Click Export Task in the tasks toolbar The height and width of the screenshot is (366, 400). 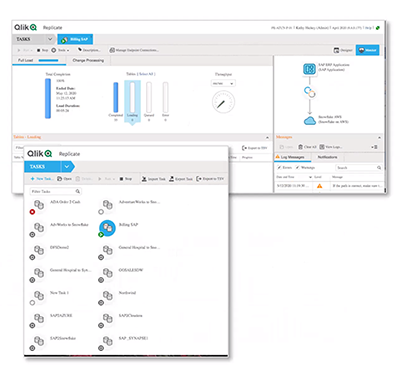(181, 179)
